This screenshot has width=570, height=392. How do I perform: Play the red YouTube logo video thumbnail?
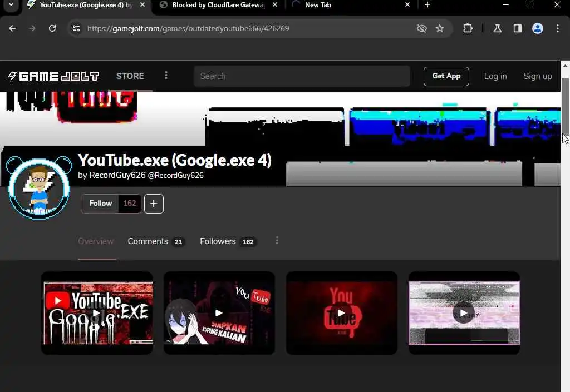[342, 313]
